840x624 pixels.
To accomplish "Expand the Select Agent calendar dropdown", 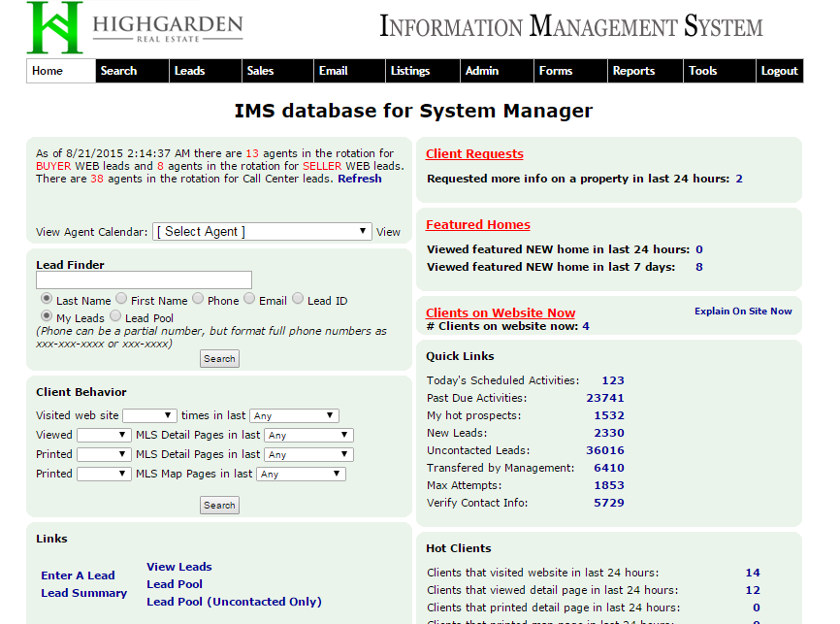I will [262, 232].
